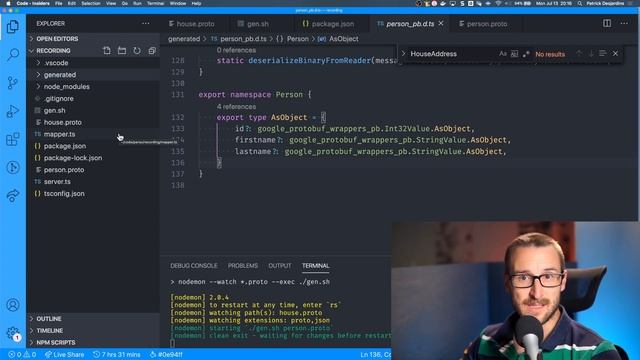Open the Live Share activity bar icon

coord(13,196)
